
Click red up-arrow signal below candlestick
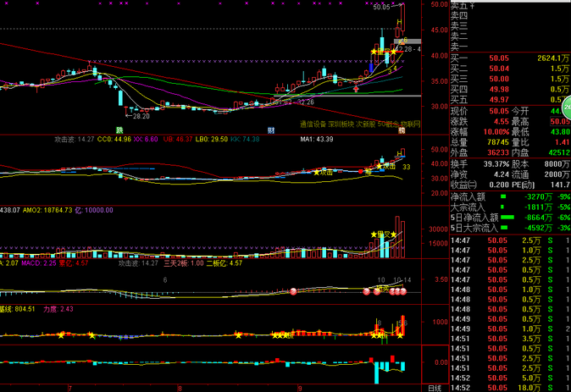[356, 88]
